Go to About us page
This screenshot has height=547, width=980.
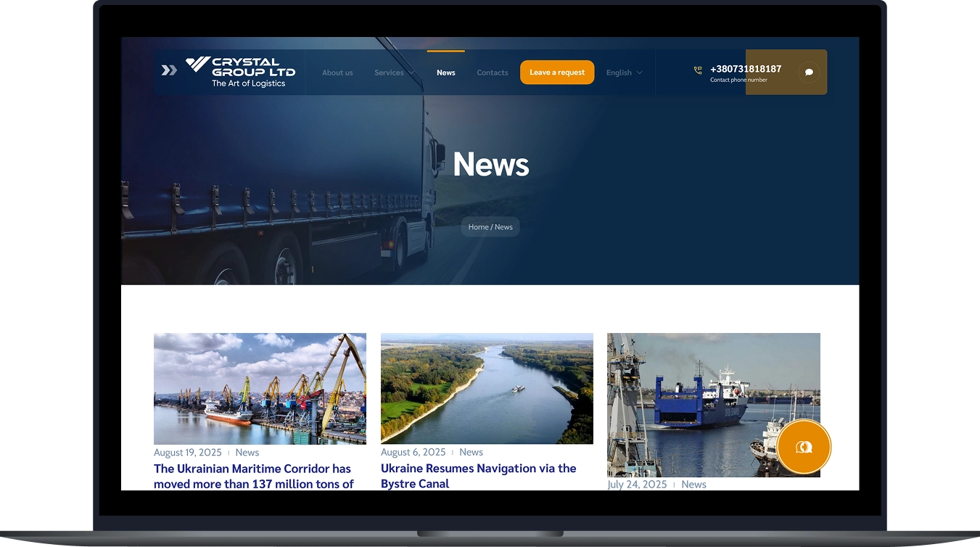(337, 73)
